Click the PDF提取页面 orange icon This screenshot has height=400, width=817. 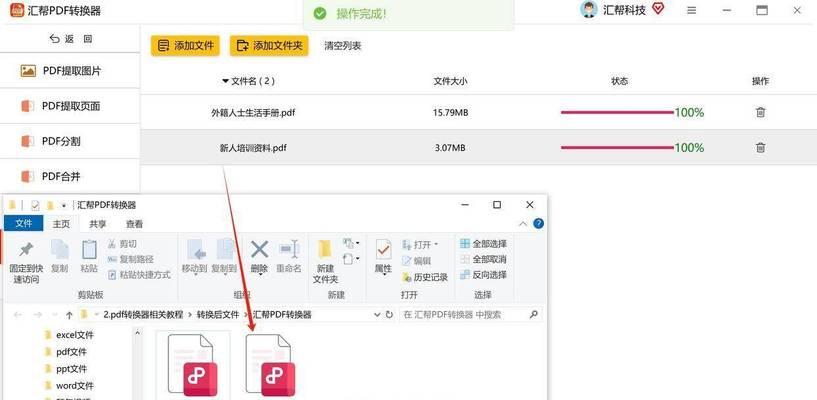(27, 106)
